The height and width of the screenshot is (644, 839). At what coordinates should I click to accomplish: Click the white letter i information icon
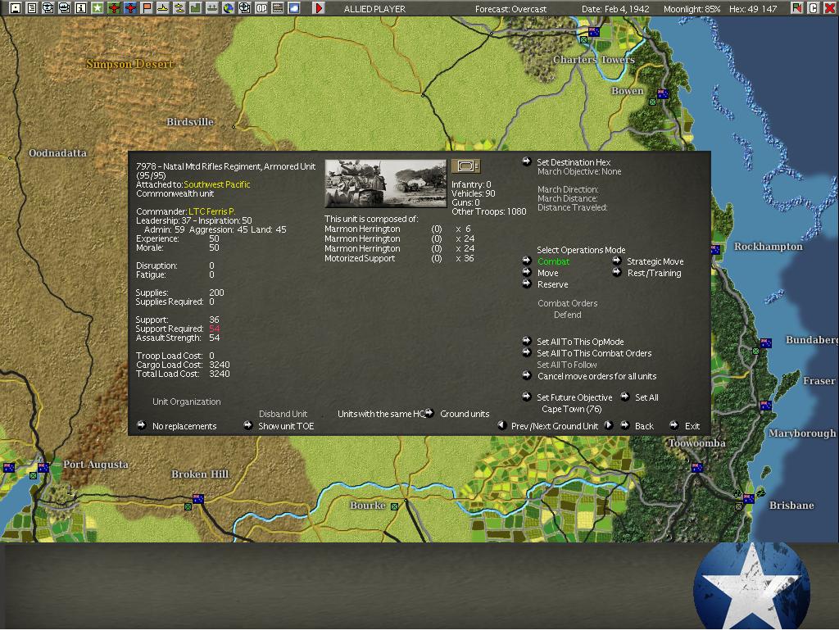[81, 8]
